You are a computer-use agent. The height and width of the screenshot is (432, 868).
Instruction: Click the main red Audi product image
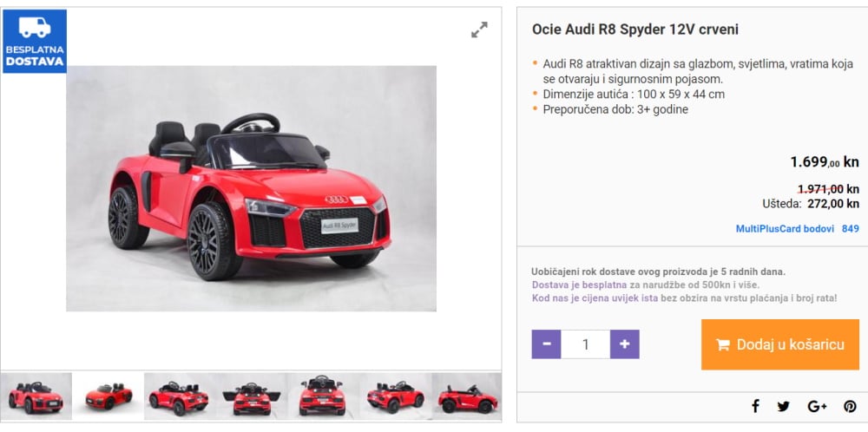click(251, 188)
